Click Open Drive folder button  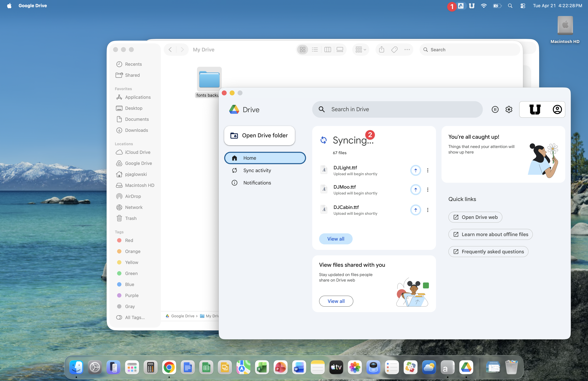pos(259,135)
